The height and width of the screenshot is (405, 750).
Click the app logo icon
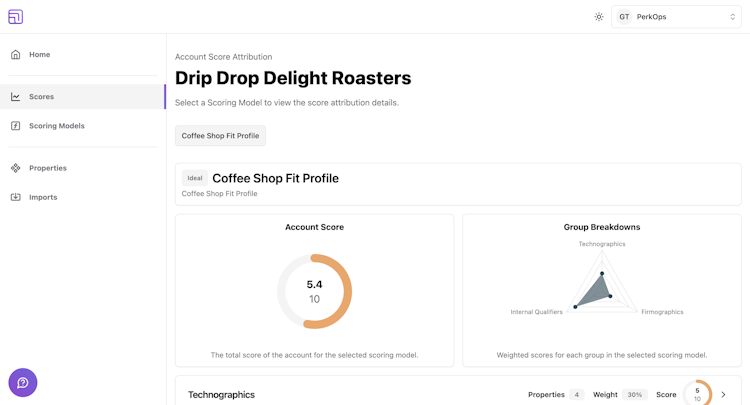point(15,16)
